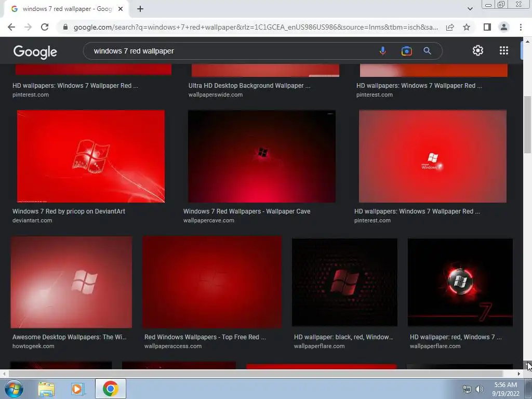The width and height of the screenshot is (532, 399).
Task: Open the black, red hexagon Windows thumbnail
Action: 344,282
